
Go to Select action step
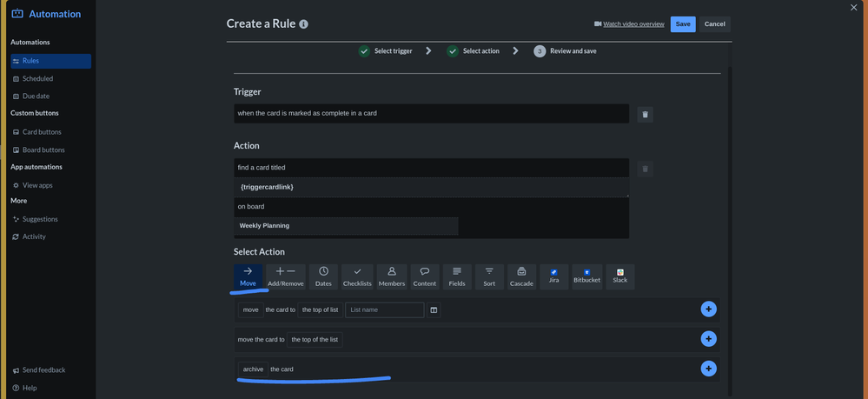474,51
